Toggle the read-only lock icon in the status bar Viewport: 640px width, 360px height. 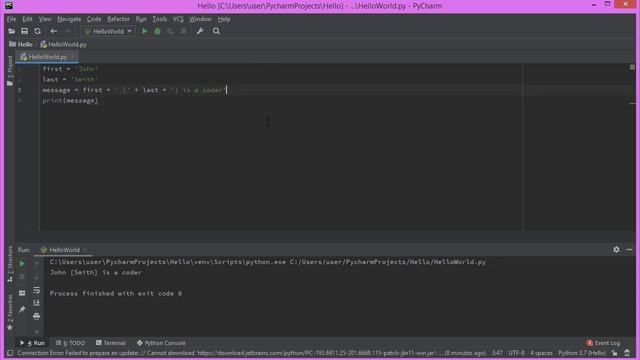[614, 353]
